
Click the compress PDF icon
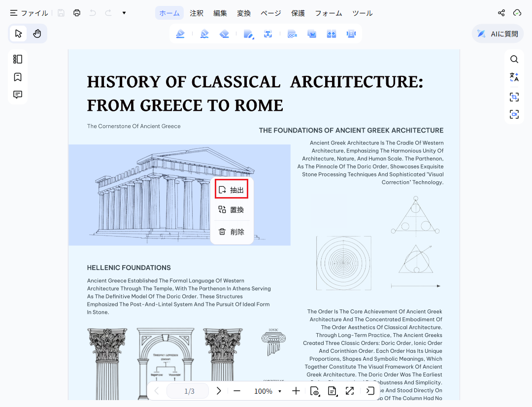point(351,34)
